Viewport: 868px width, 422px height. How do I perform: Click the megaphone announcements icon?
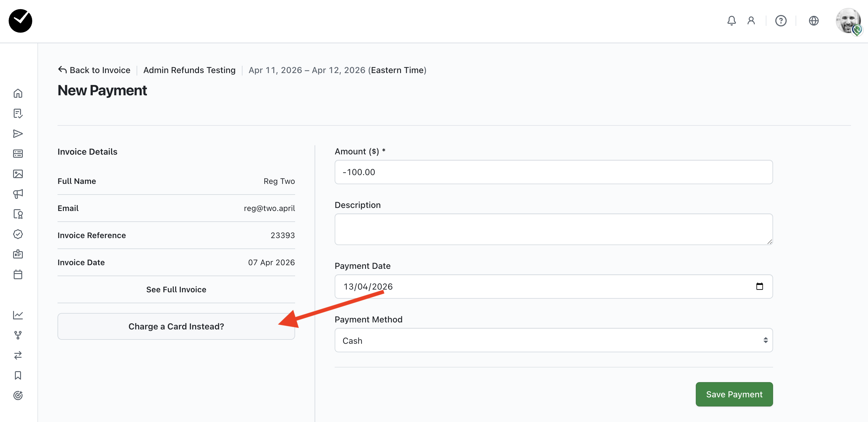point(18,194)
